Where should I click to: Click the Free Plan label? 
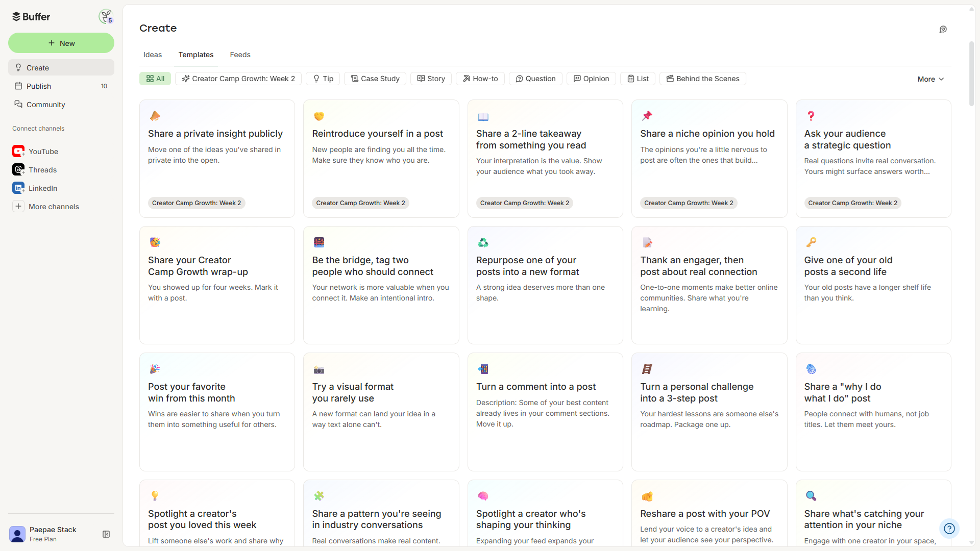(43, 539)
